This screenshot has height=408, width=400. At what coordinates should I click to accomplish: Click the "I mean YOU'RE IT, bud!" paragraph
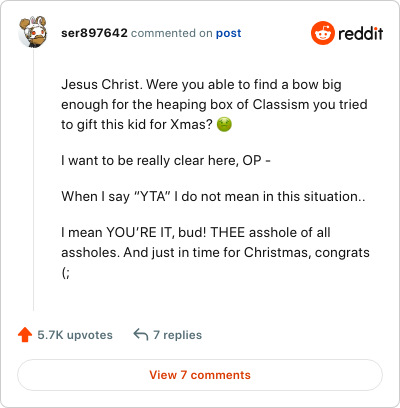pyautogui.click(x=215, y=252)
